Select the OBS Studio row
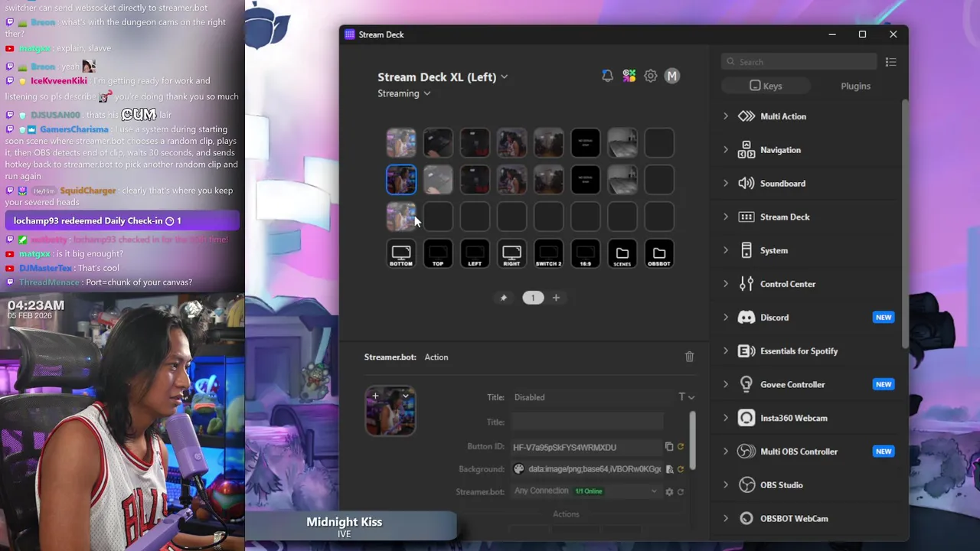Image resolution: width=980 pixels, height=551 pixels. pos(808,485)
